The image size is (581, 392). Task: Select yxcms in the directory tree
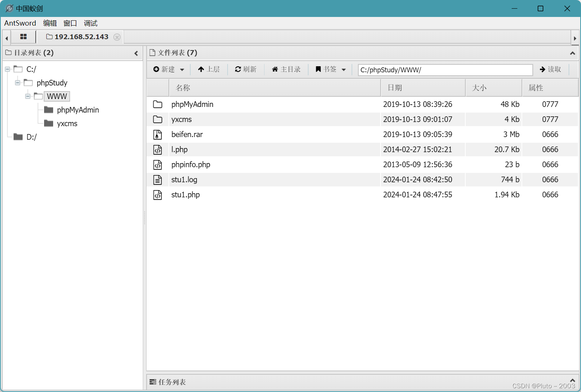click(x=67, y=124)
